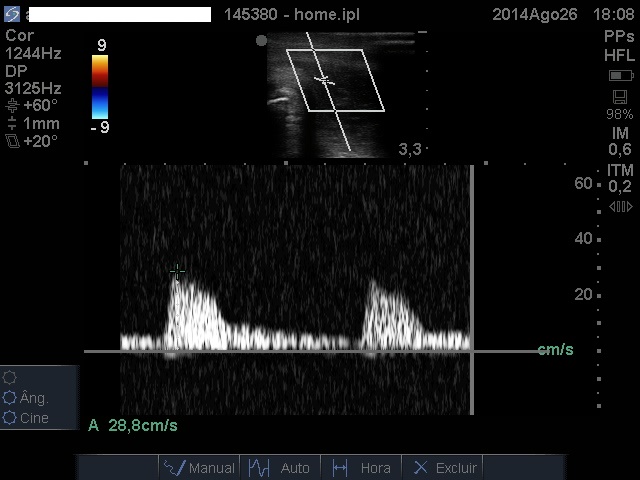Click the arrows icon below ITM

pos(620,206)
